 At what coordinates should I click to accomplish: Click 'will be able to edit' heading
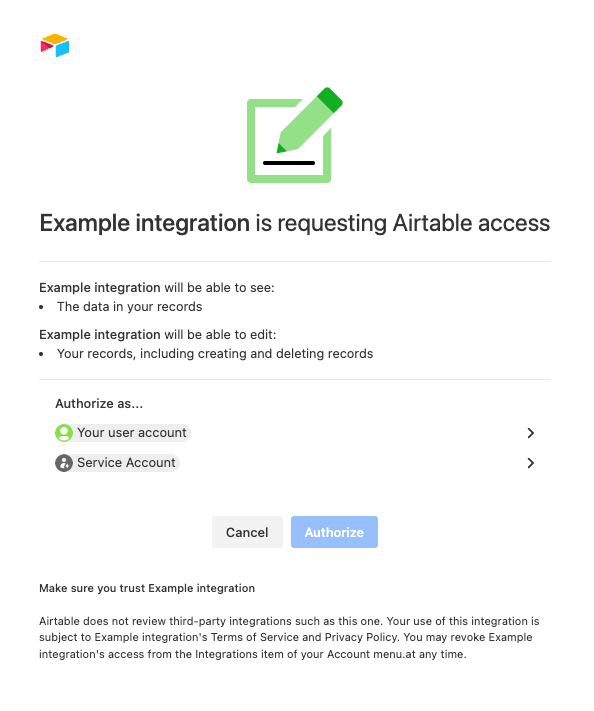pyautogui.click(x=158, y=335)
